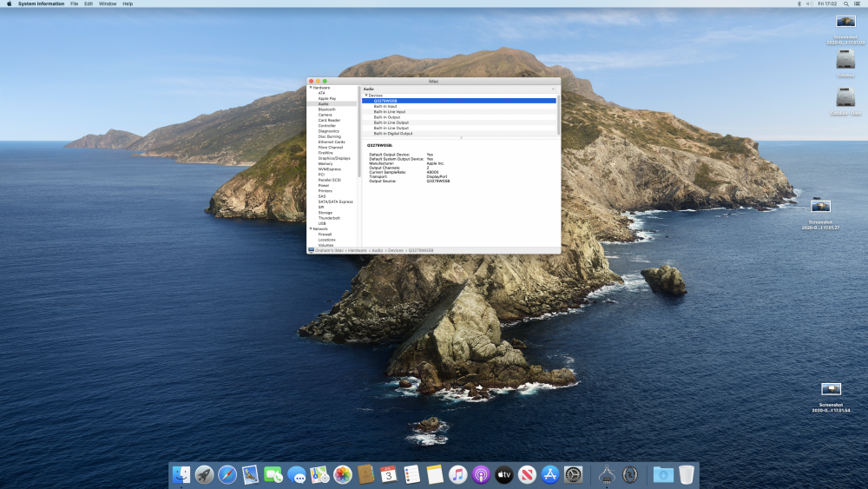
Task: Select Screenshot 17.01.27 thumbnail on desktop
Action: (x=820, y=207)
